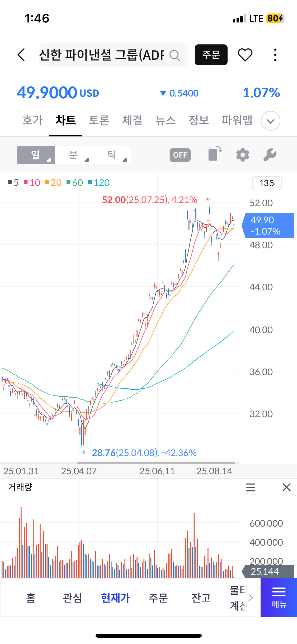Click the chart horizontal scrollbar
Screen dimensions: 297x644
point(156,463)
